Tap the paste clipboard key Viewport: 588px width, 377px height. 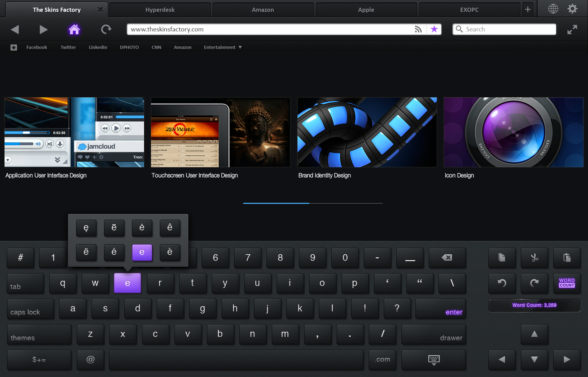[567, 258]
